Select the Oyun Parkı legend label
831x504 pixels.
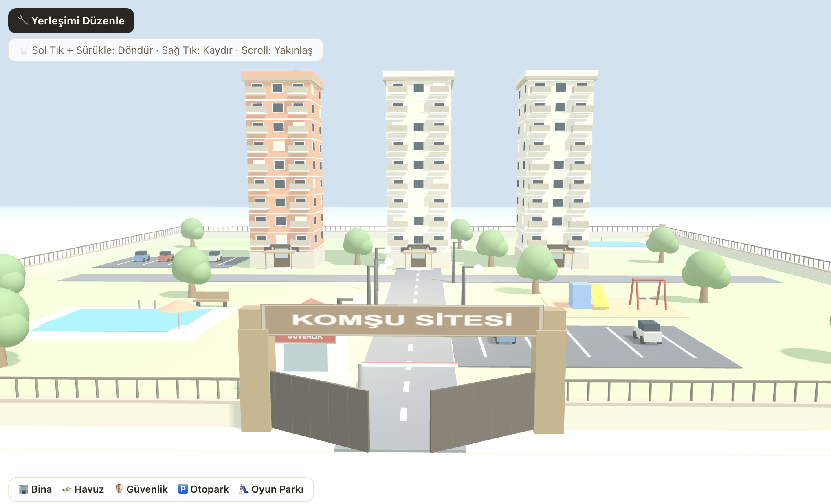[x=277, y=489]
